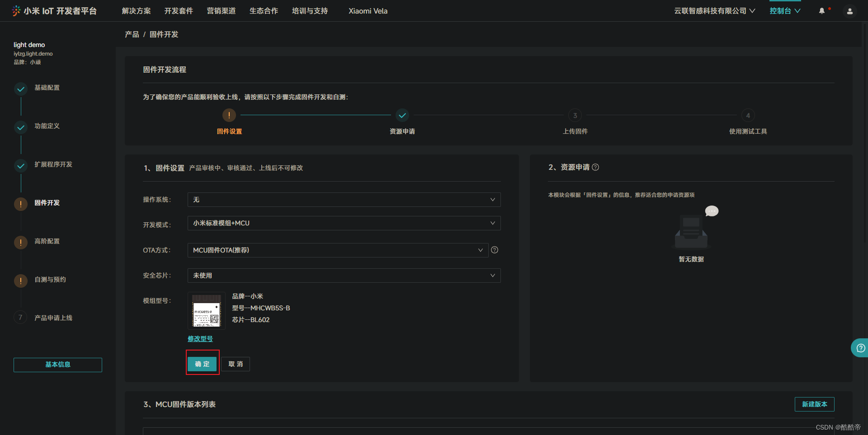Click the 产品 breadcrumb link
Image resolution: width=868 pixels, height=435 pixels.
tap(132, 34)
